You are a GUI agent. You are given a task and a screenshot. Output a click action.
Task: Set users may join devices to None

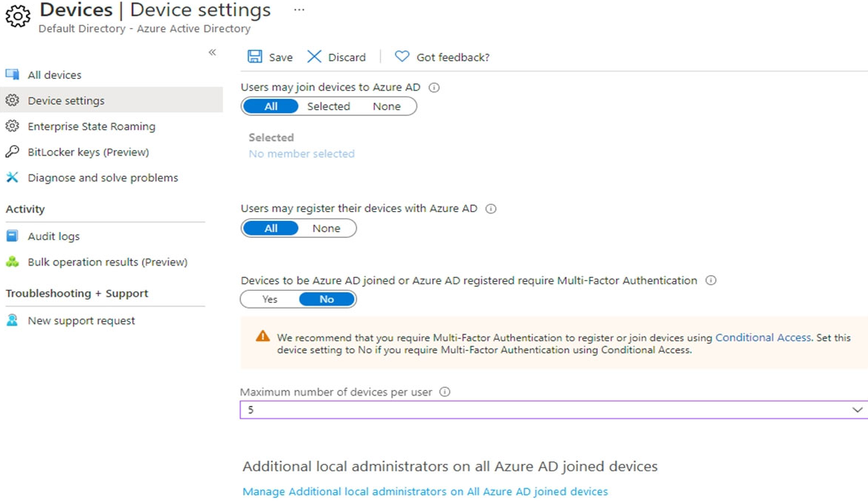[x=386, y=106]
